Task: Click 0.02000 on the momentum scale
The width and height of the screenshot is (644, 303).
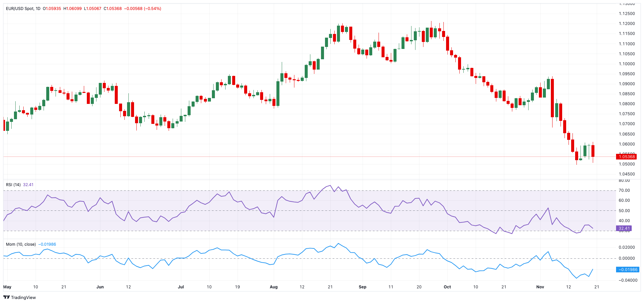Action: coord(627,247)
